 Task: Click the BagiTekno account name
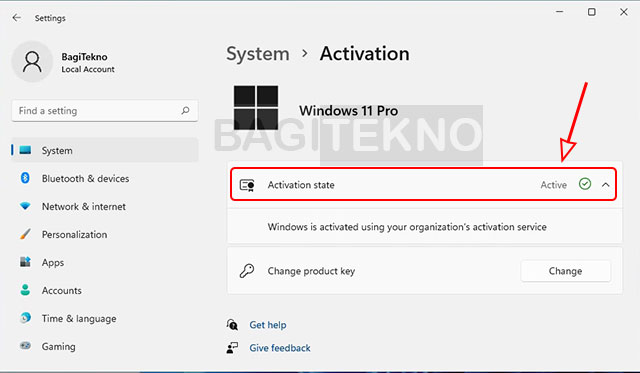[84, 57]
